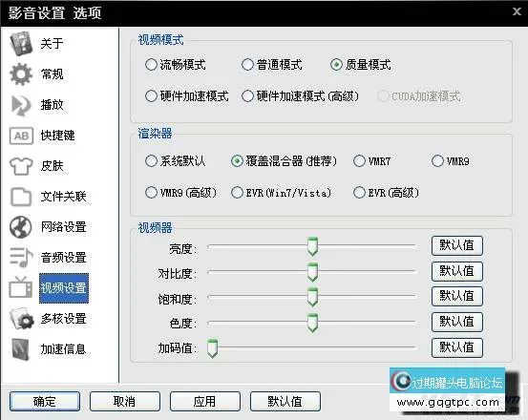
Task: Select 流畅模式 video mode
Action: 176,64
